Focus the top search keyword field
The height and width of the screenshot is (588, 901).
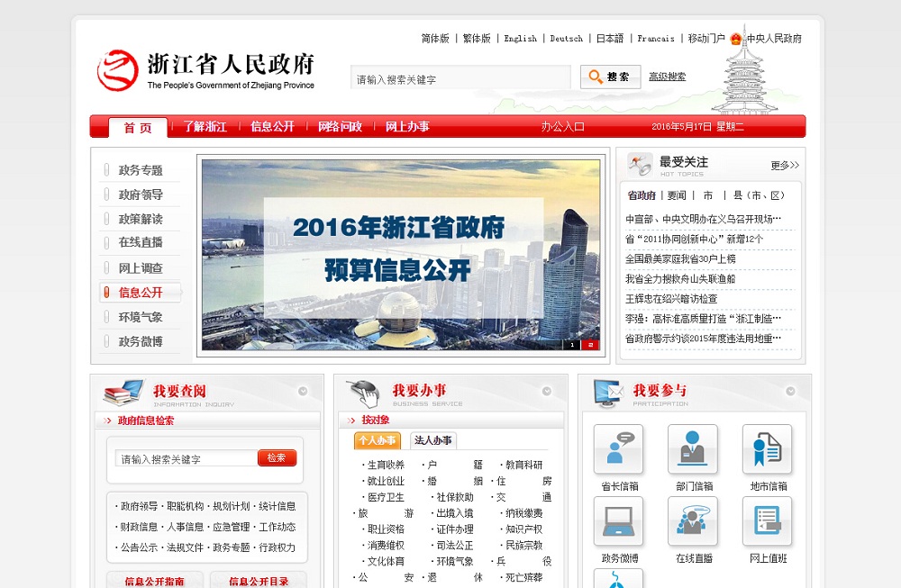pos(460,77)
